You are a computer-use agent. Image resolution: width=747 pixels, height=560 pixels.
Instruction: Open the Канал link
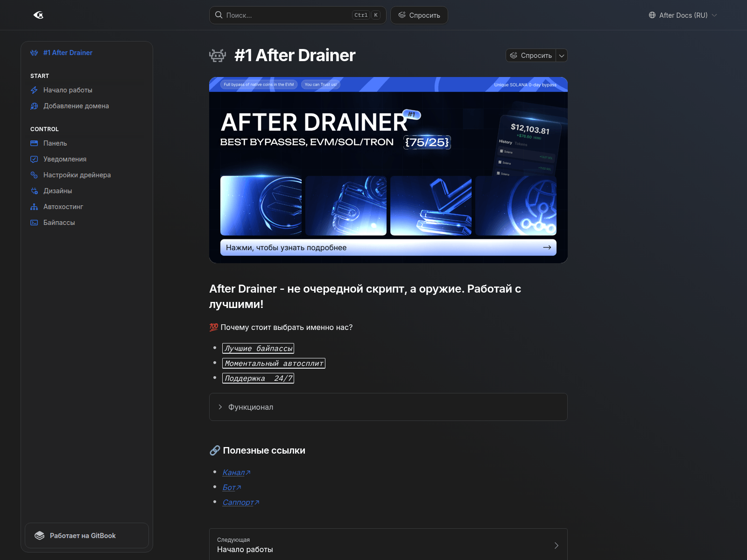click(233, 472)
